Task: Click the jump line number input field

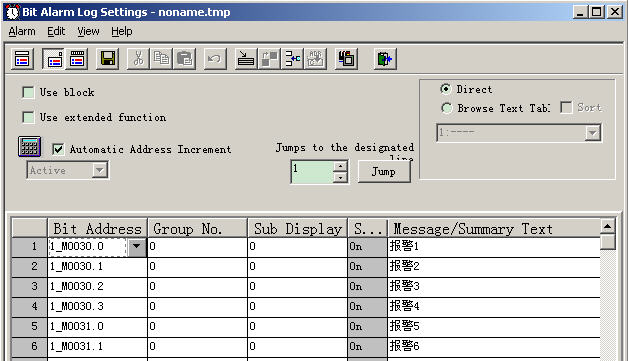Action: (x=312, y=172)
